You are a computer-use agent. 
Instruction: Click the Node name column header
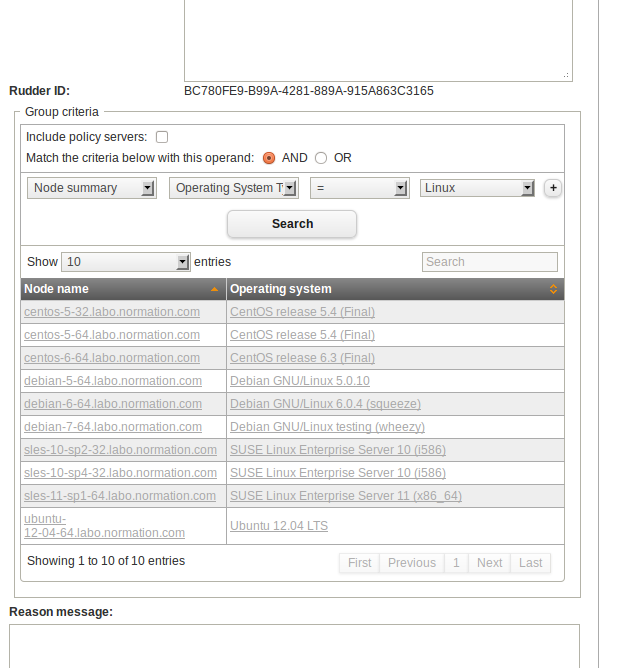pos(124,289)
